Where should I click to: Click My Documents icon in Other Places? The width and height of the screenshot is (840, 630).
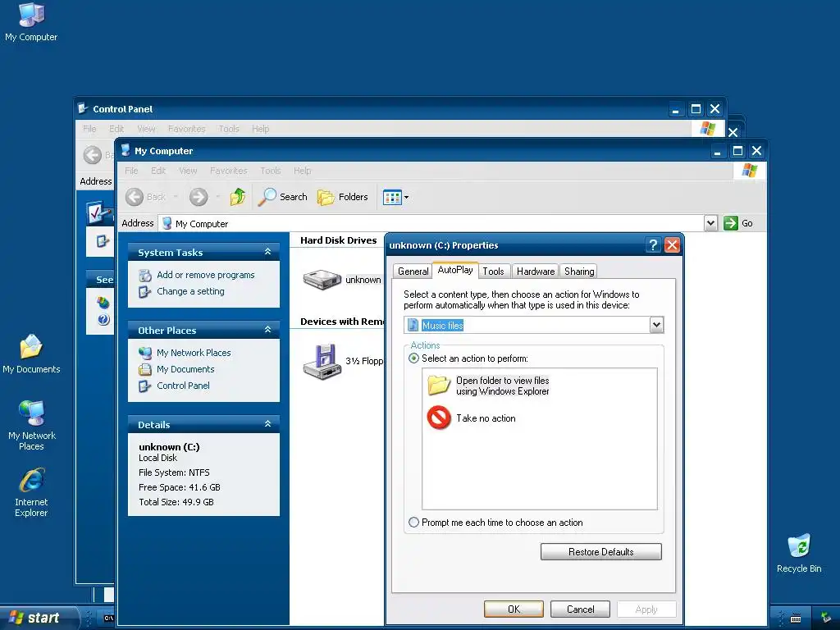click(144, 369)
